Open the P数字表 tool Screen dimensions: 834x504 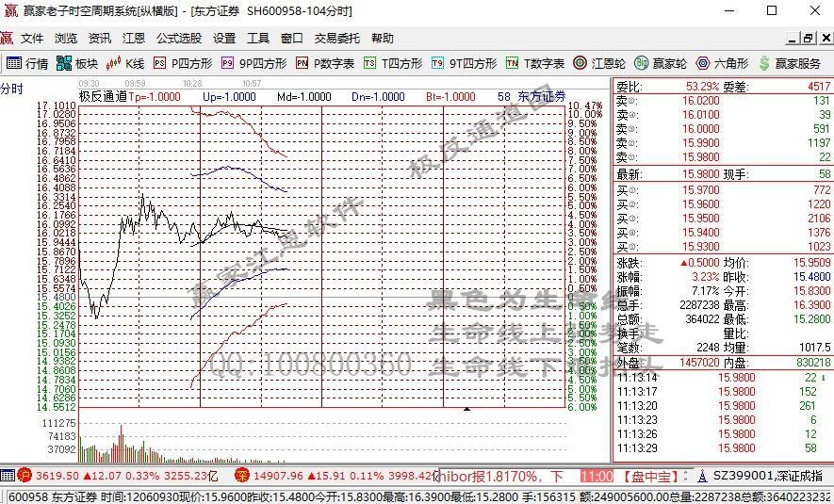coord(325,64)
